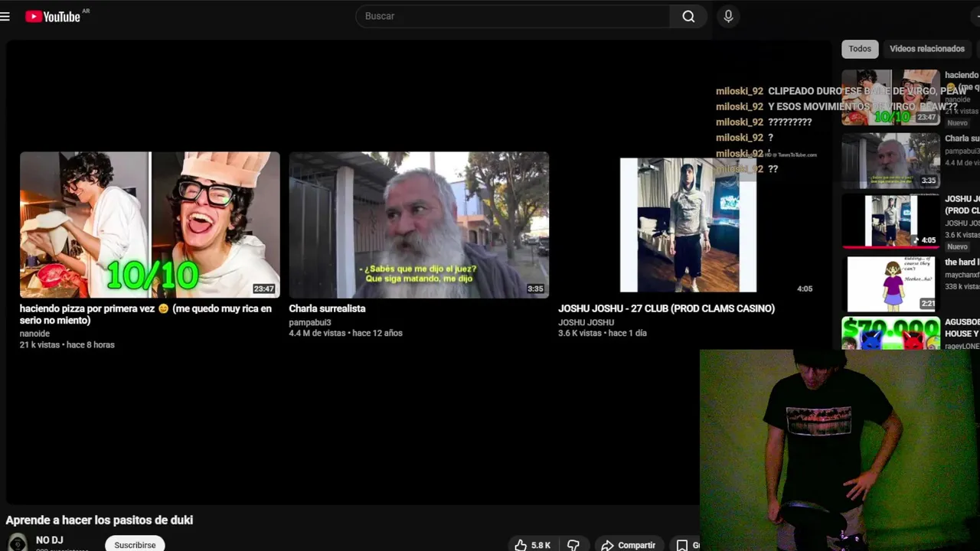
Task: Click the 'nanoide' channel name in the end screen
Action: pyautogui.click(x=34, y=334)
